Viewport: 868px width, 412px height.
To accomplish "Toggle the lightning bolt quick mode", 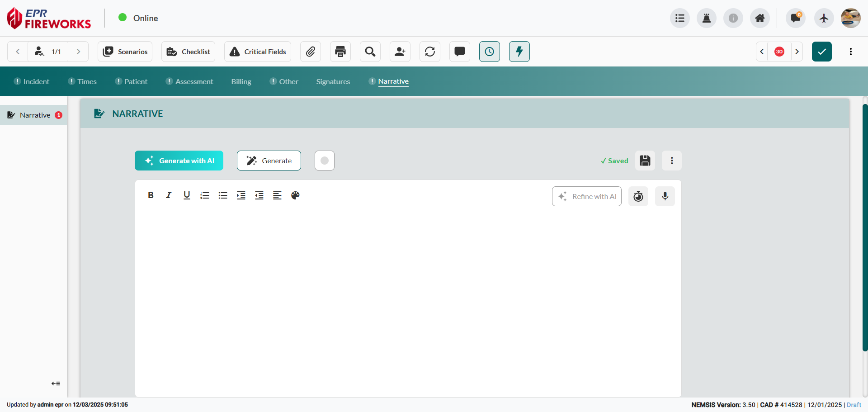I will [519, 52].
